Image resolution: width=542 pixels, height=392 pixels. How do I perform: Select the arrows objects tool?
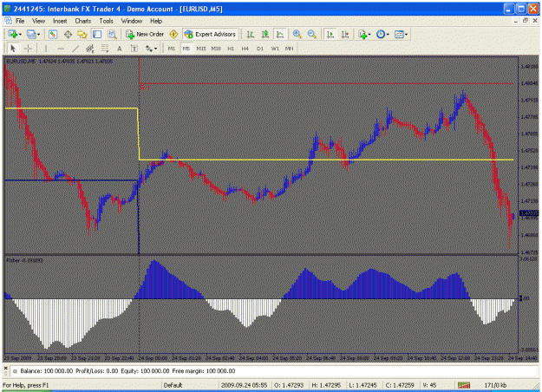pos(149,49)
